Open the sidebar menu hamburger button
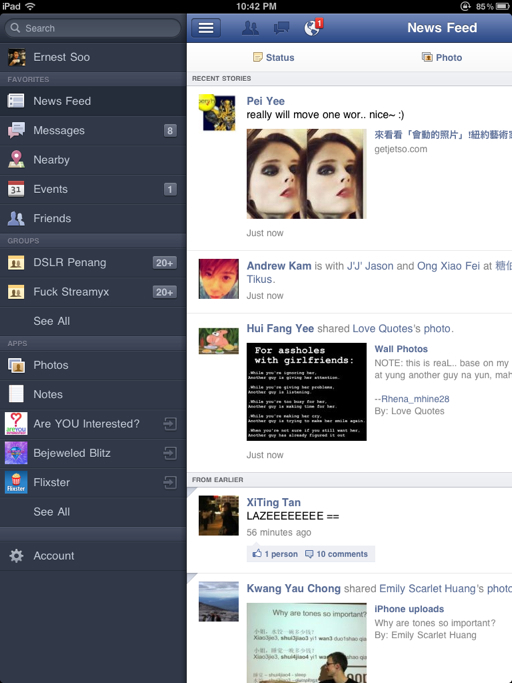Screen dimensions: 512x683 pos(206,28)
